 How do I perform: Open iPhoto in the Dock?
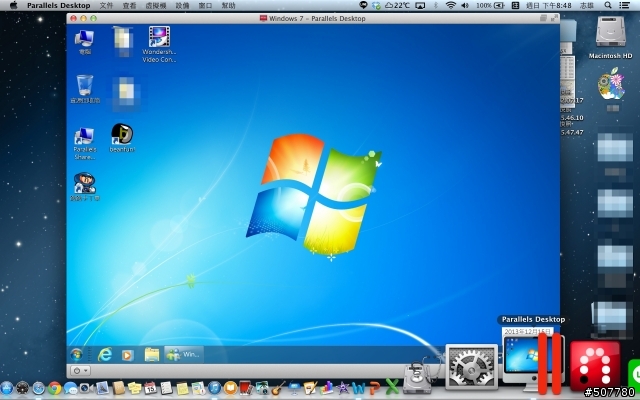pos(262,388)
